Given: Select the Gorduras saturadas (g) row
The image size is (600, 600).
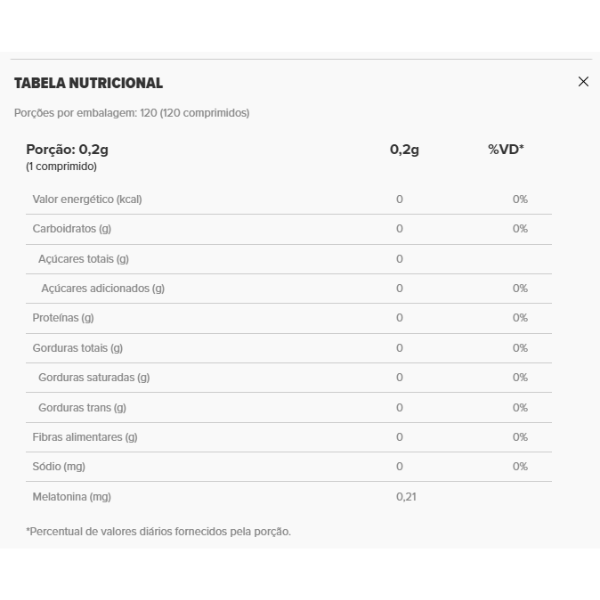Looking at the screenshot, I should click(289, 378).
